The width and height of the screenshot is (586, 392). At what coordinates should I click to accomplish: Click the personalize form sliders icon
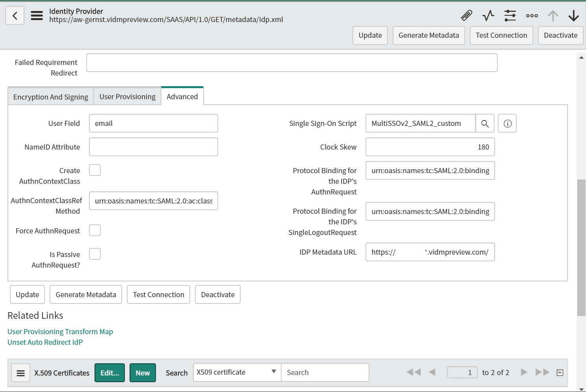click(510, 16)
